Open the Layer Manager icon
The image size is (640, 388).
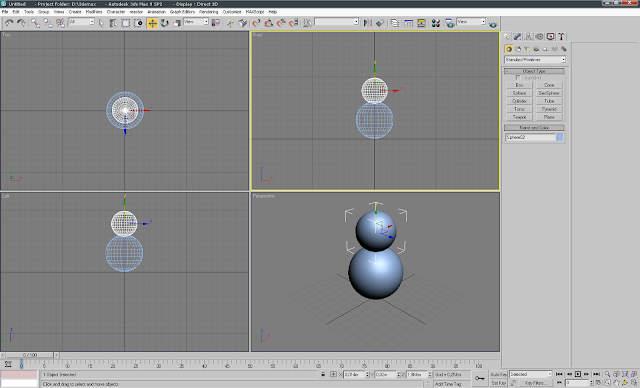pyautogui.click(x=394, y=23)
